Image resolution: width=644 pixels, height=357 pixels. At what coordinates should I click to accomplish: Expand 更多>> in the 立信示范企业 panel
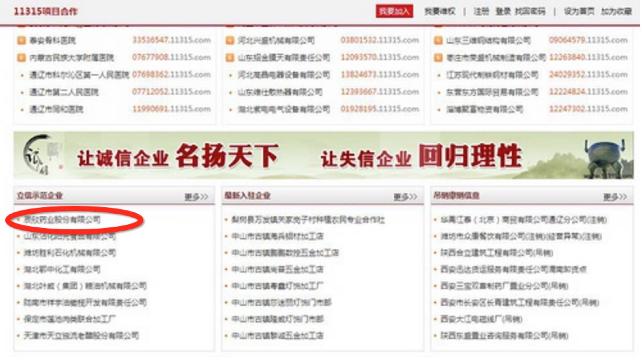196,197
